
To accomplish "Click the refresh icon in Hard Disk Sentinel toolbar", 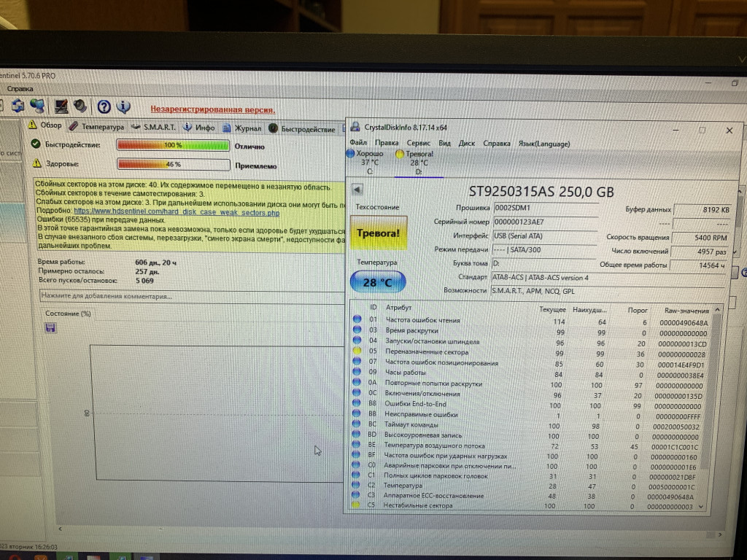I will [18, 106].
